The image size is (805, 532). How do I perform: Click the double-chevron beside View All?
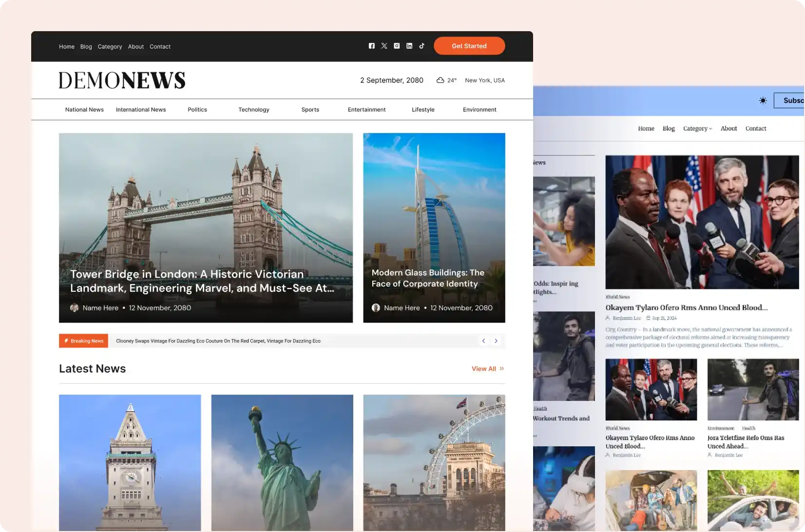pos(502,369)
